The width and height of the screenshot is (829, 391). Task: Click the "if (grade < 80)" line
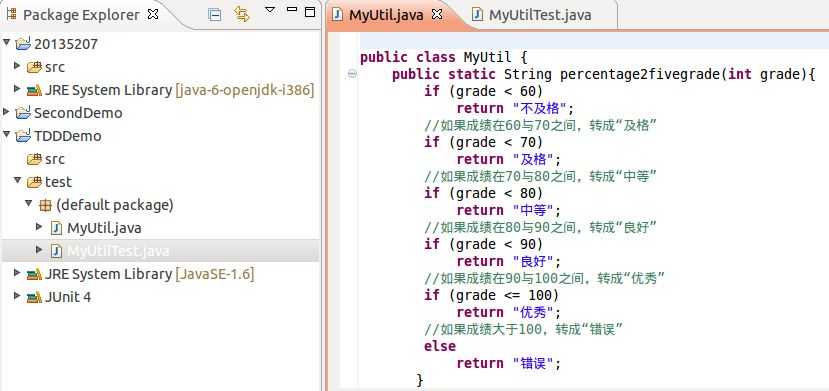coord(483,193)
